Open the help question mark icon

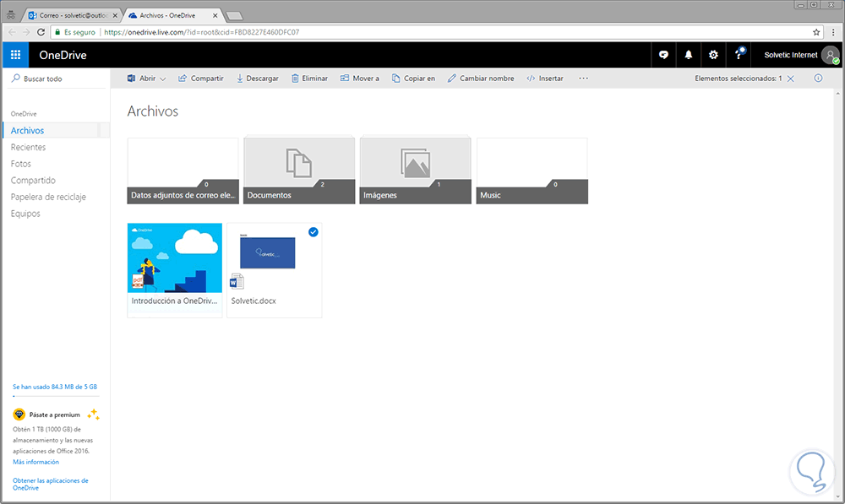click(739, 54)
